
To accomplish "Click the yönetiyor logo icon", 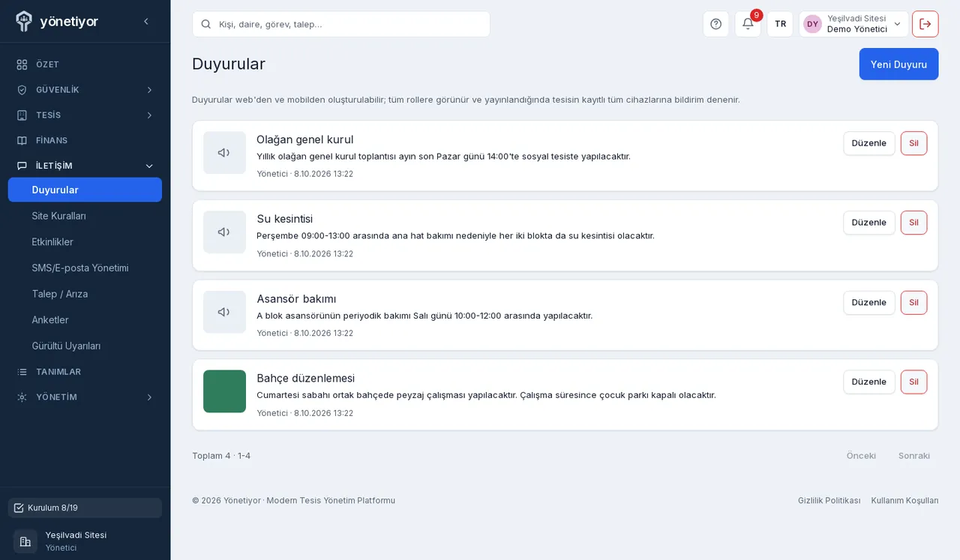I will [24, 21].
